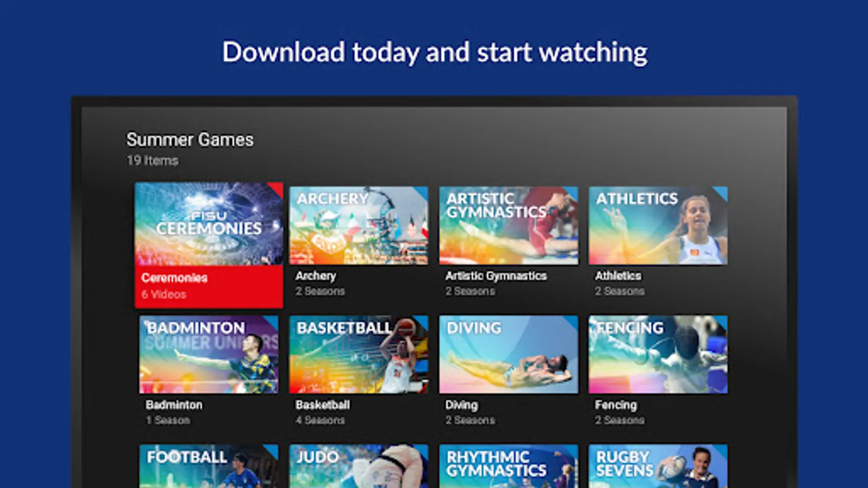Click the 'Summer Games' heading
Screen dimensions: 868x488
[x=190, y=140]
